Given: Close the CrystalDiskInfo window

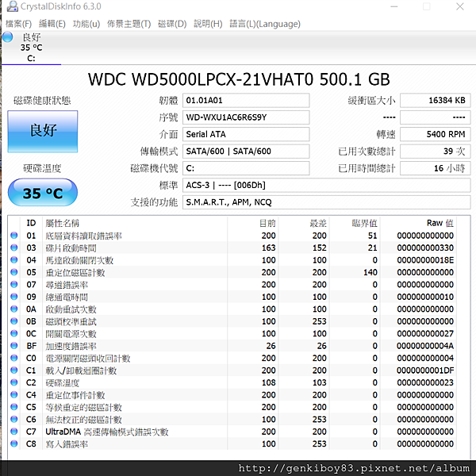Looking at the screenshot, I should coord(460,6).
